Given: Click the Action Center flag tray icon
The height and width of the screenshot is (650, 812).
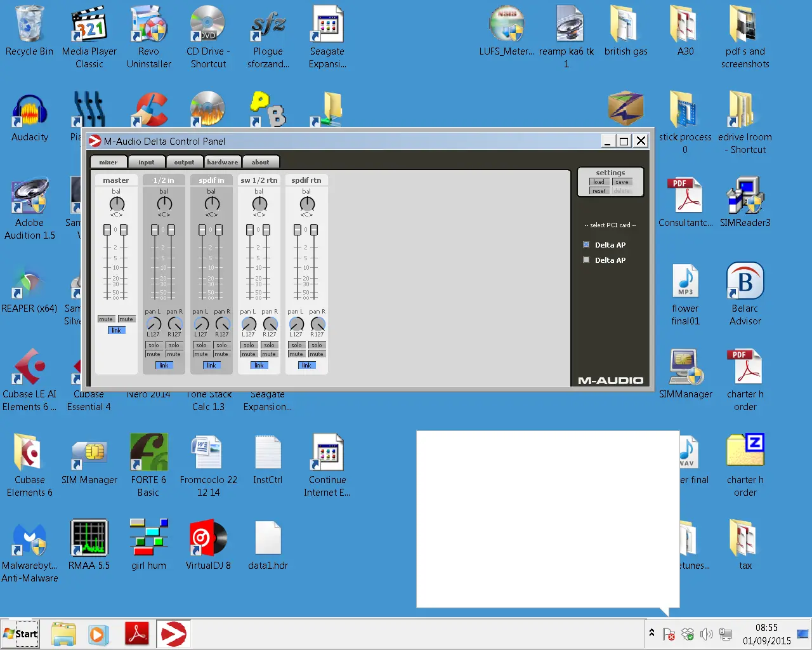Looking at the screenshot, I should pyautogui.click(x=669, y=634).
